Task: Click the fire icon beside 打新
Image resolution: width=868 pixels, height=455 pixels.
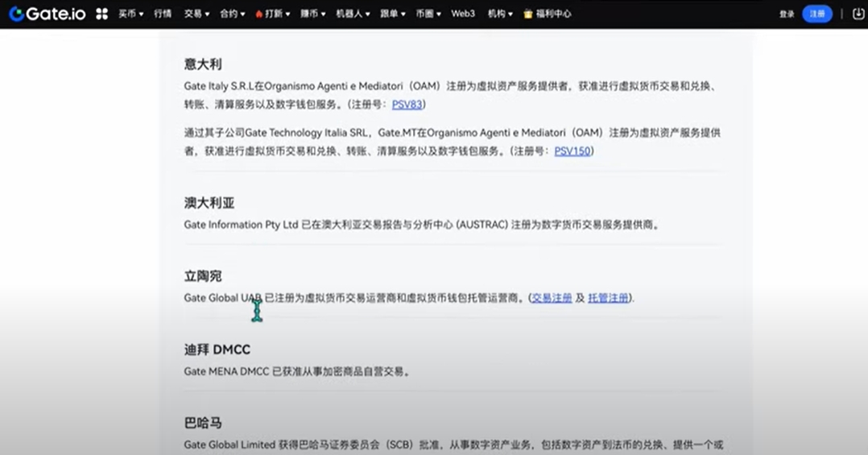Action: pyautogui.click(x=258, y=14)
